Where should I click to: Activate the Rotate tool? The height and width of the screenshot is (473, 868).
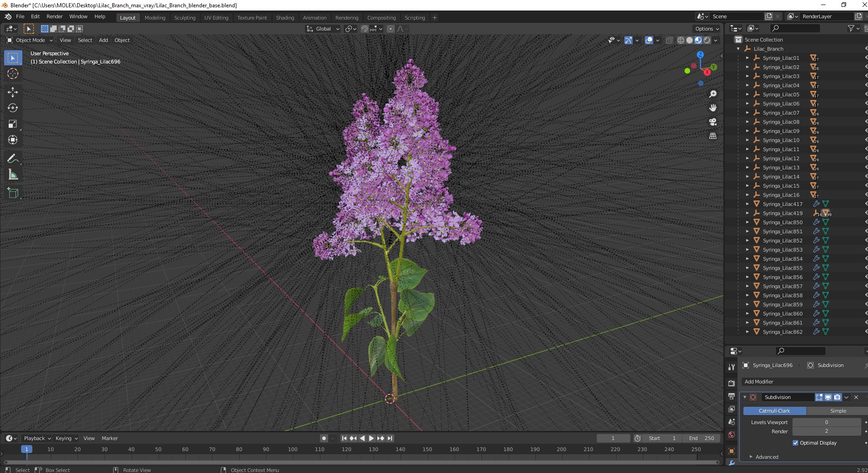(x=13, y=108)
